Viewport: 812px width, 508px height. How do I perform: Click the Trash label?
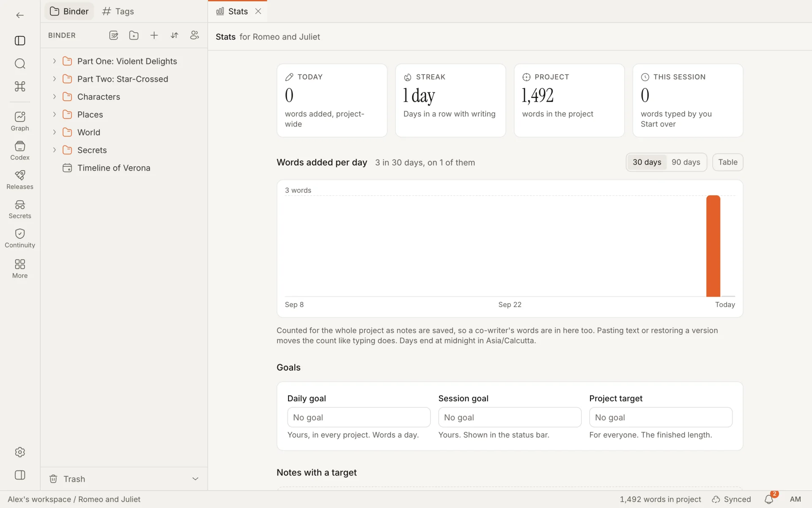pos(74,479)
